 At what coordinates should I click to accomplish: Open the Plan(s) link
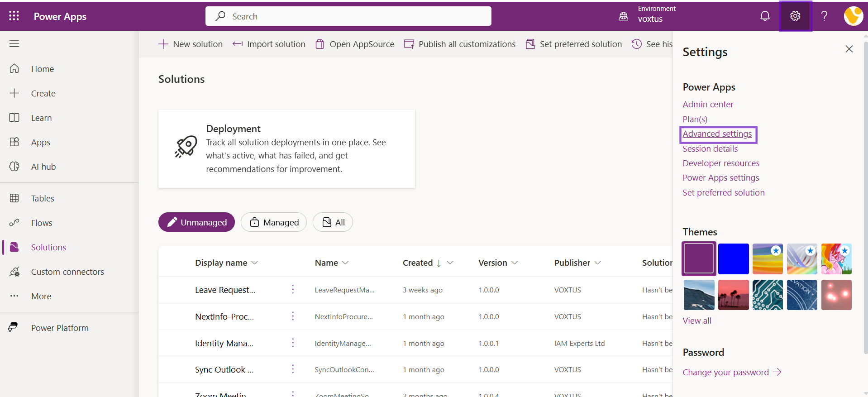[x=695, y=119]
